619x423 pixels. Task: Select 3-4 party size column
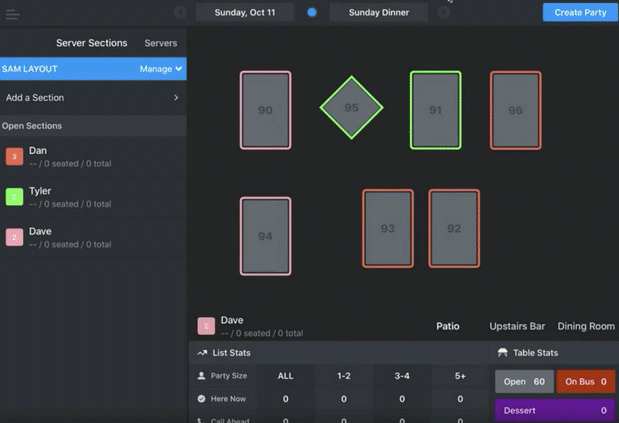[x=402, y=376]
